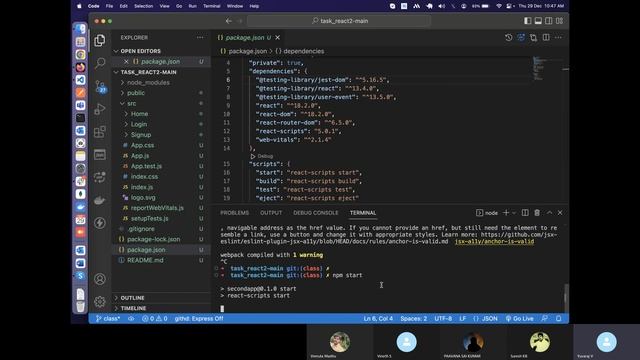Screen dimensions: 640x360
Task: Open the timeline history icon in editor toolbar
Action: pyautogui.click(x=509, y=38)
